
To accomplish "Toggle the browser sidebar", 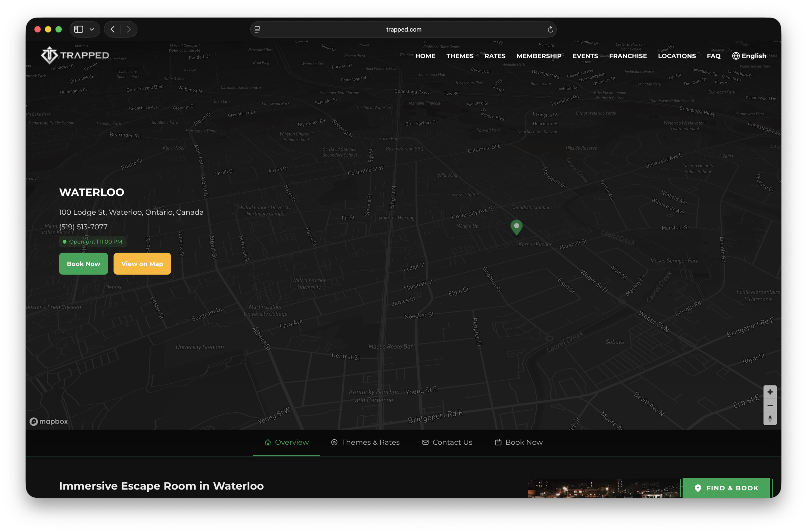I will pyautogui.click(x=79, y=30).
